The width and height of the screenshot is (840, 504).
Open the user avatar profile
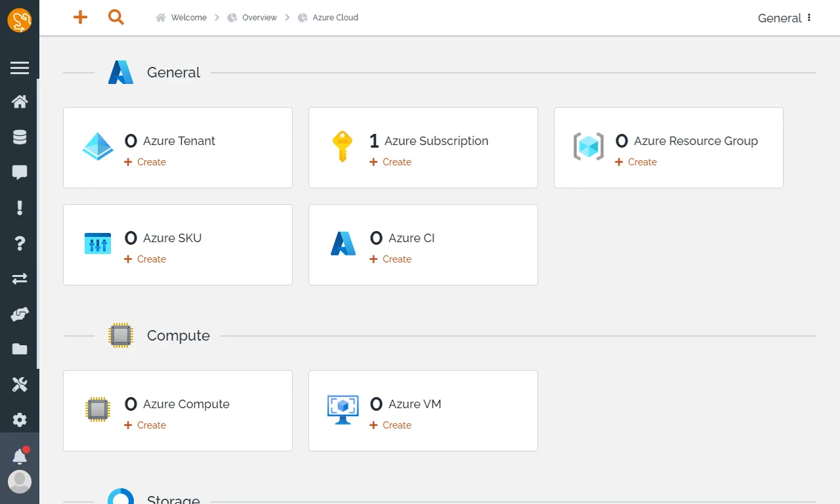click(x=20, y=482)
